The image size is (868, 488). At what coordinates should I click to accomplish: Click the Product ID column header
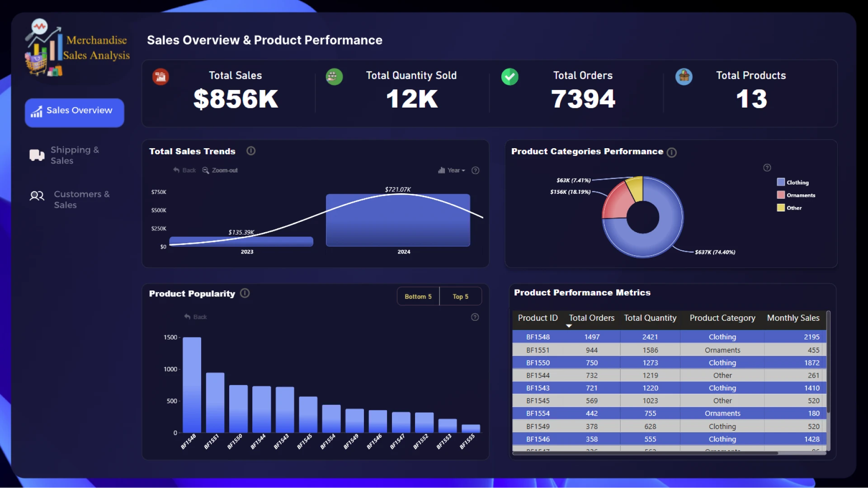tap(538, 318)
